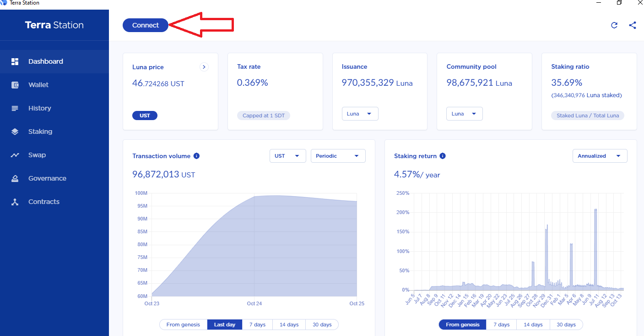Open the share icon in the header
The height and width of the screenshot is (336, 644).
pyautogui.click(x=633, y=25)
